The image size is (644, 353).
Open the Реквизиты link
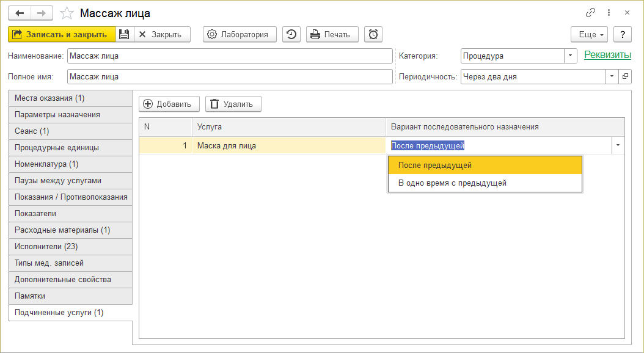(607, 55)
